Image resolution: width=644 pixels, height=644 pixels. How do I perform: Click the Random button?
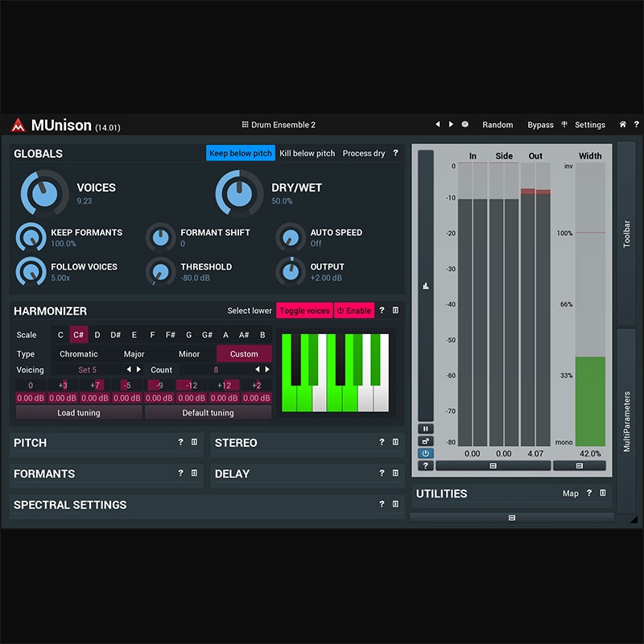[497, 125]
